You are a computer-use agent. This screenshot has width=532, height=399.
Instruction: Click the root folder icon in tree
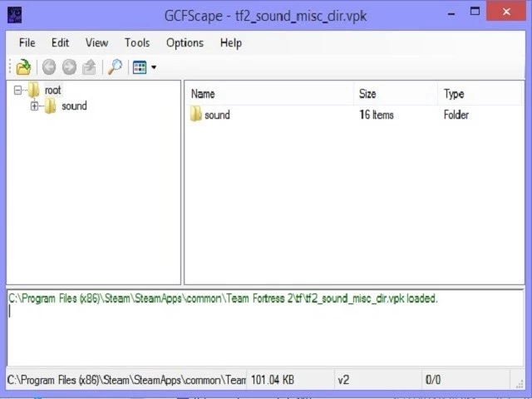click(34, 90)
